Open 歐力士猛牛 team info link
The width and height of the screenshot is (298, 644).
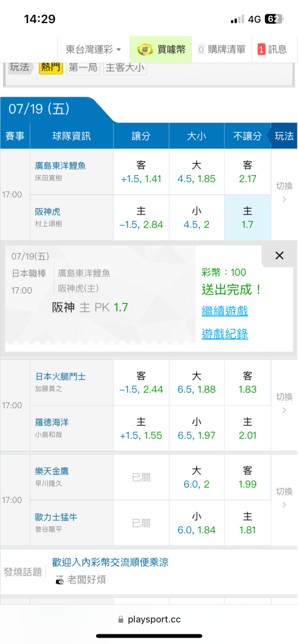56,517
